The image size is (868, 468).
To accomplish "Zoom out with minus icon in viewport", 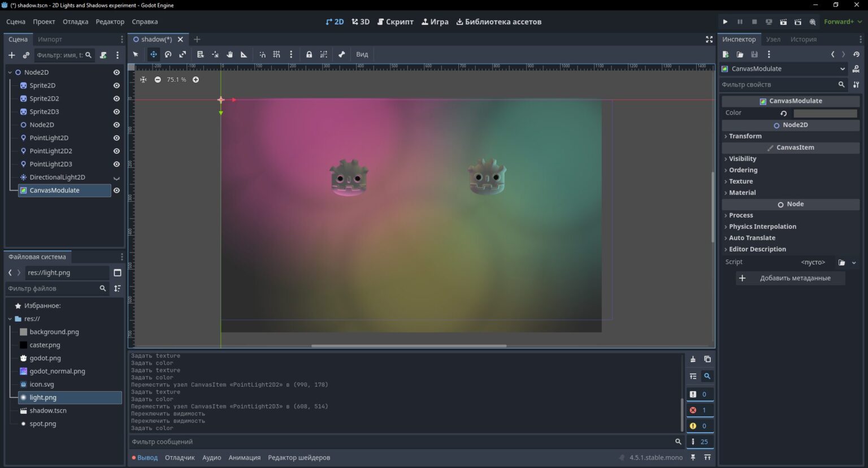I will [158, 80].
